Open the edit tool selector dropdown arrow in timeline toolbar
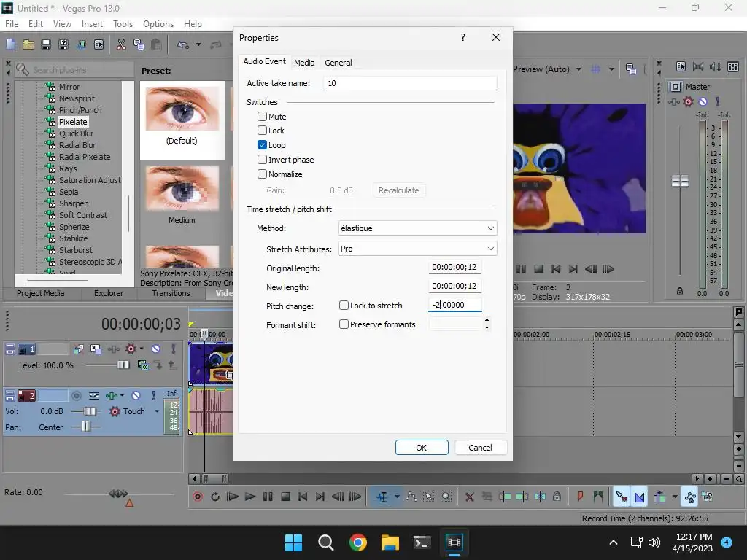 click(x=396, y=497)
